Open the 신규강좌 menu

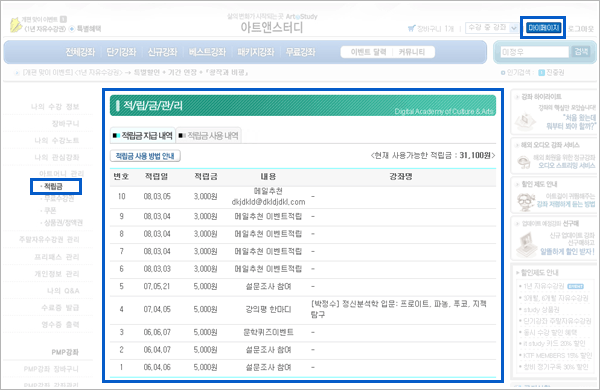(163, 52)
